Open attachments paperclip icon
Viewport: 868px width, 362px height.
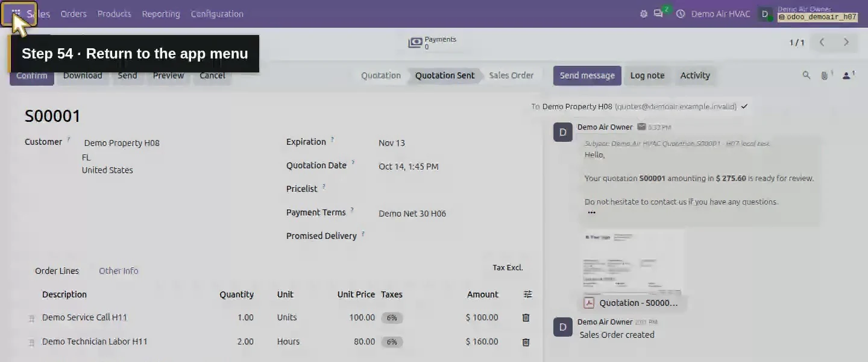[x=826, y=75]
